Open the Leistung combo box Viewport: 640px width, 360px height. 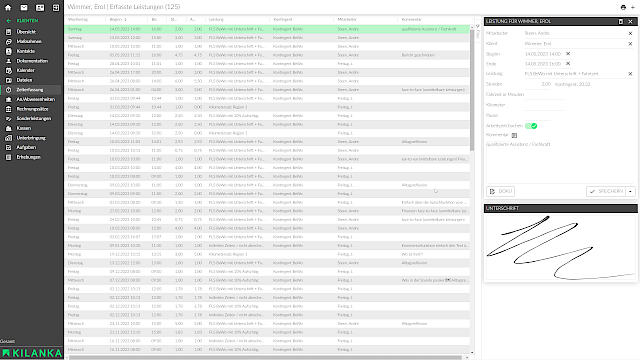coord(576,73)
